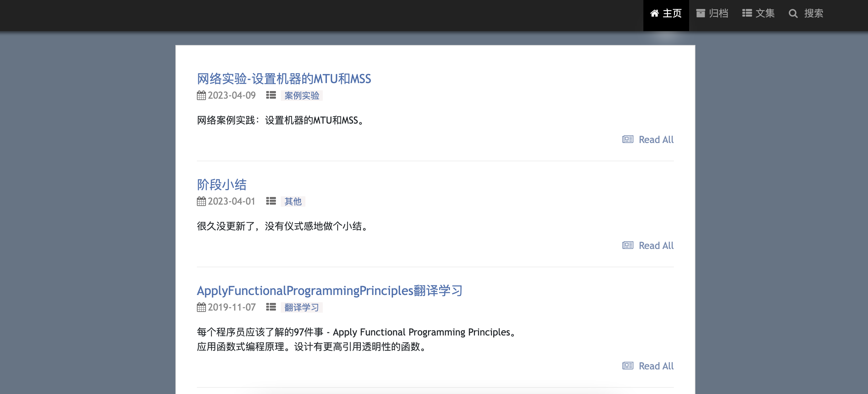Click Read All for the MTU和MSS post
Viewport: 868px width, 394px height.
(x=648, y=140)
